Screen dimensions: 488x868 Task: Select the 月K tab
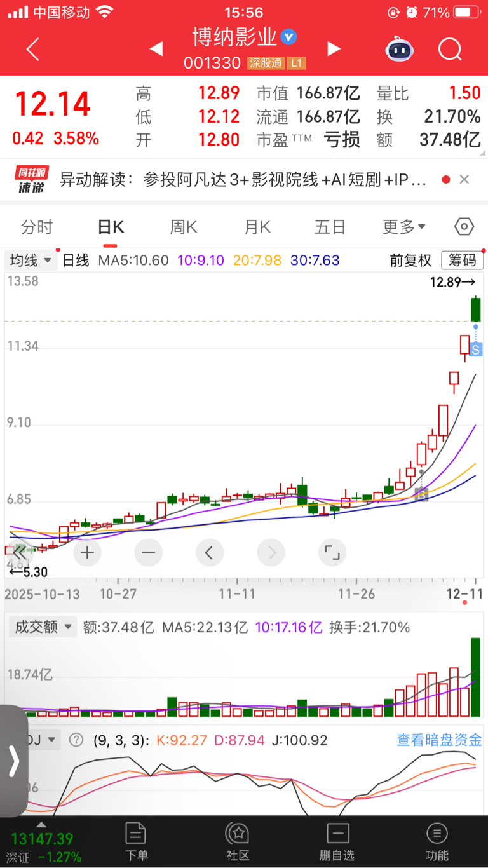point(257,227)
